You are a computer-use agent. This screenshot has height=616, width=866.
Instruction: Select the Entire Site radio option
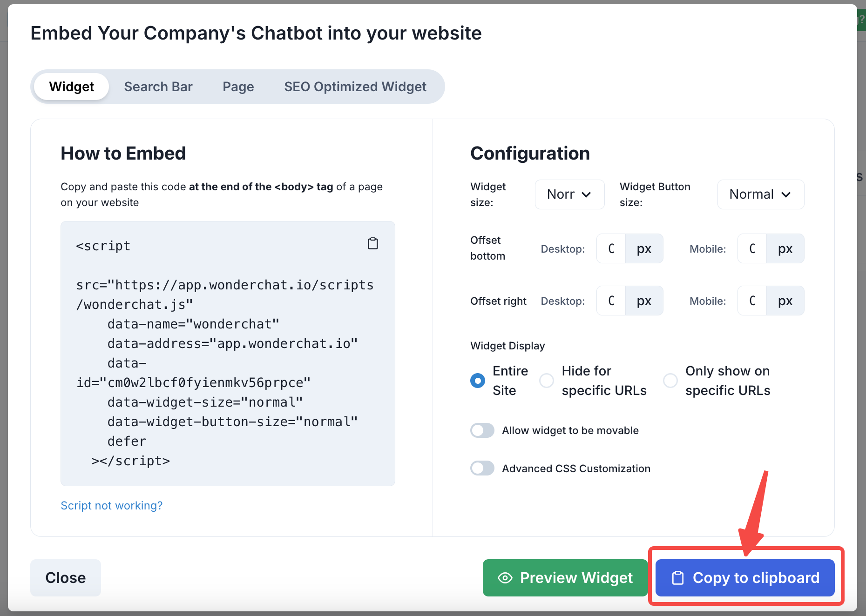tap(478, 381)
